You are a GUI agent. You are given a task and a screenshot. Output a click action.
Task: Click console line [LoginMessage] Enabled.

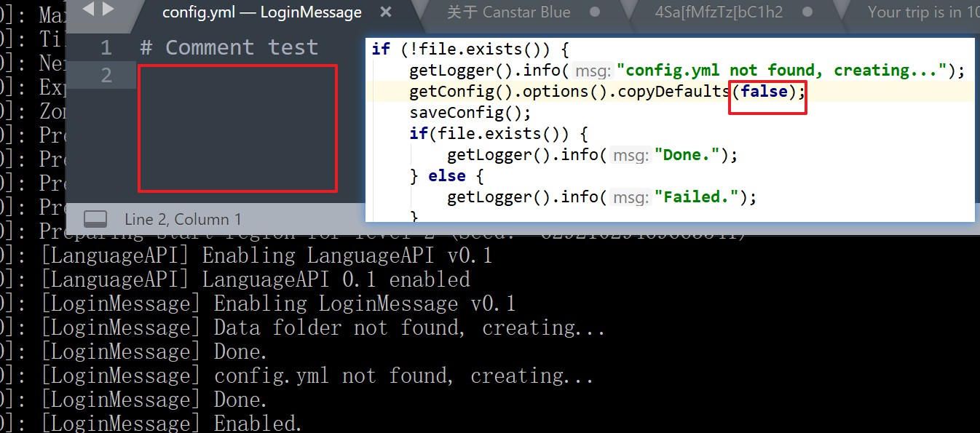171,424
